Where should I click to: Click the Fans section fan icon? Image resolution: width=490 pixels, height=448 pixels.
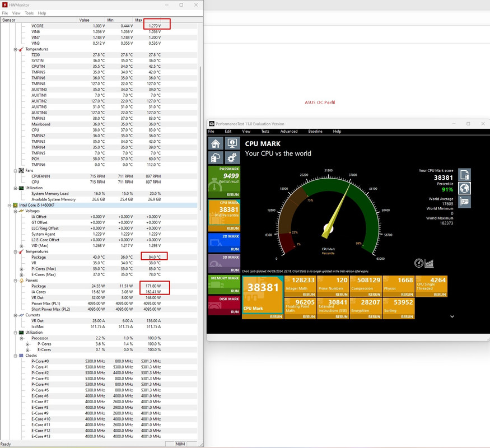coord(21,171)
